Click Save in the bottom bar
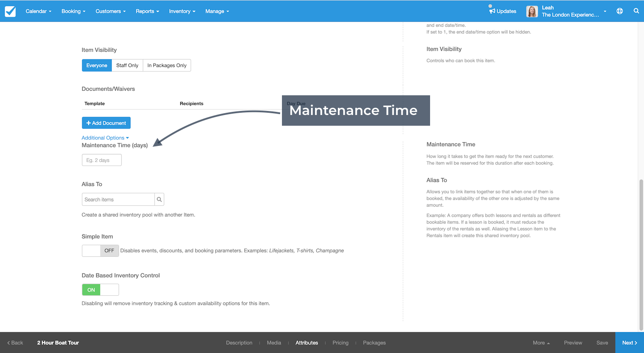Viewport: 644px width, 353px height. (602, 343)
